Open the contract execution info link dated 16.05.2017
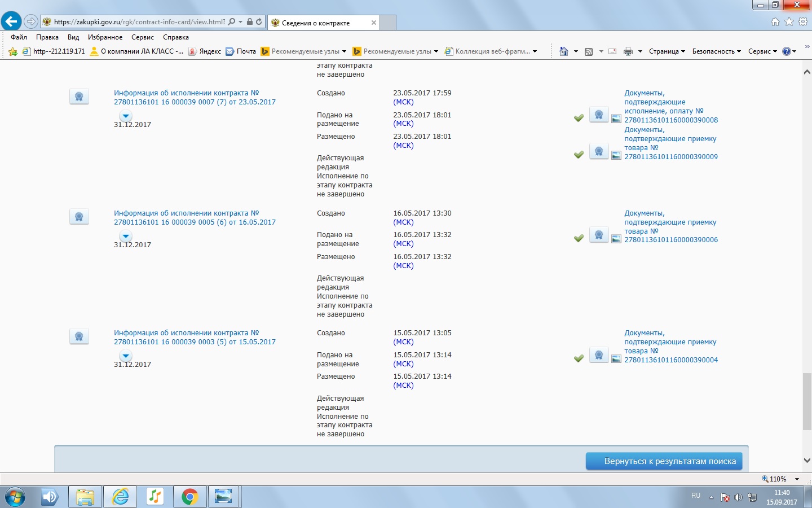The height and width of the screenshot is (508, 812). click(x=195, y=218)
